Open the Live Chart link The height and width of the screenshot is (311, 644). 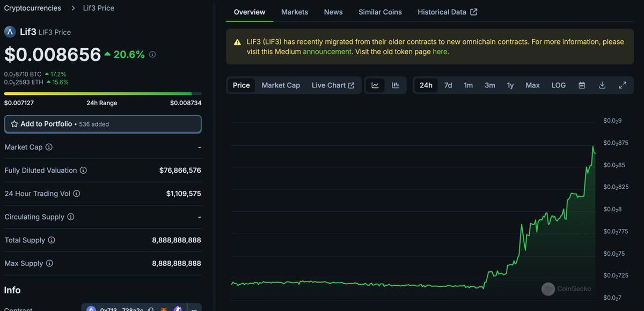[333, 85]
